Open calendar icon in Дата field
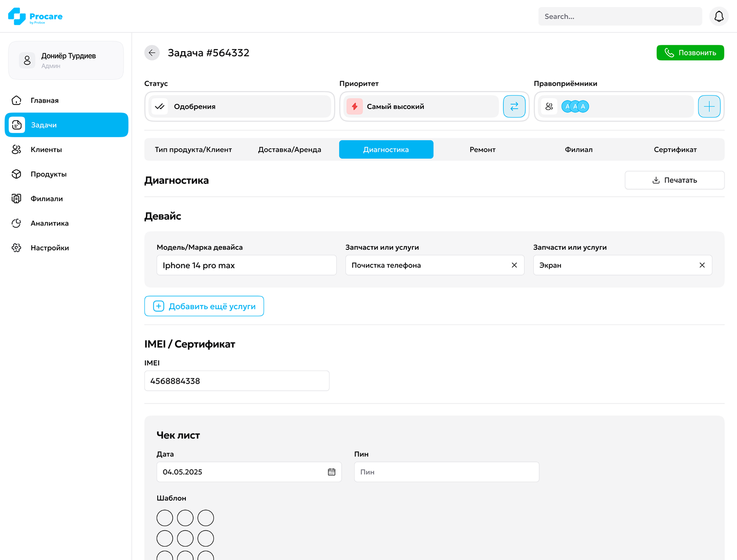The image size is (737, 560). click(x=331, y=472)
